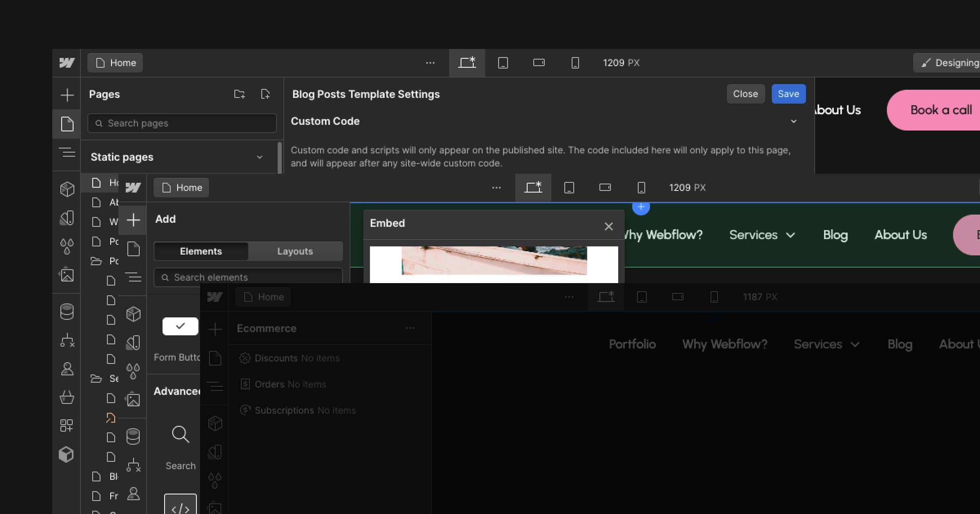This screenshot has width=980, height=514.
Task: Select tablet breakpoint in the Add panel window
Action: point(569,188)
